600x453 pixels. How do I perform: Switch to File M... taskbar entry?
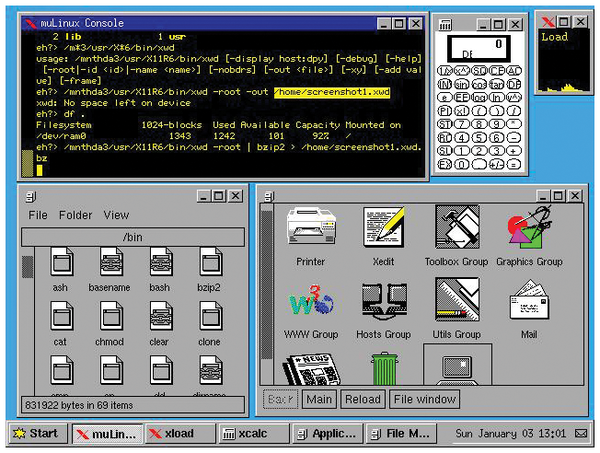(401, 434)
